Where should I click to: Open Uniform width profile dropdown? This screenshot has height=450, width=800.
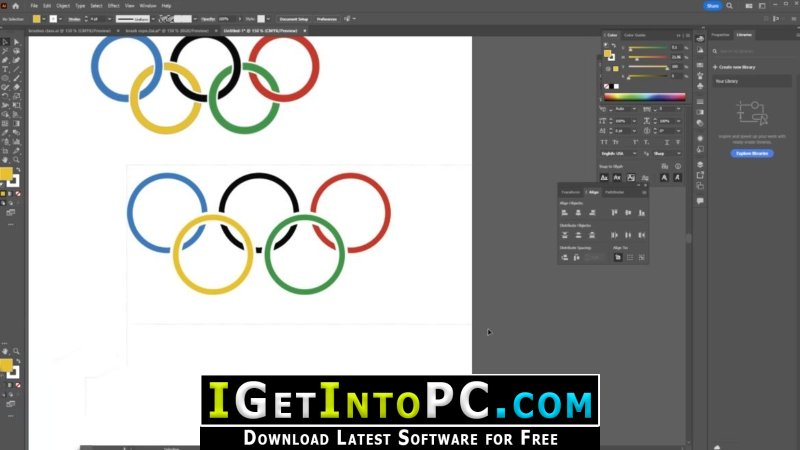(x=153, y=19)
